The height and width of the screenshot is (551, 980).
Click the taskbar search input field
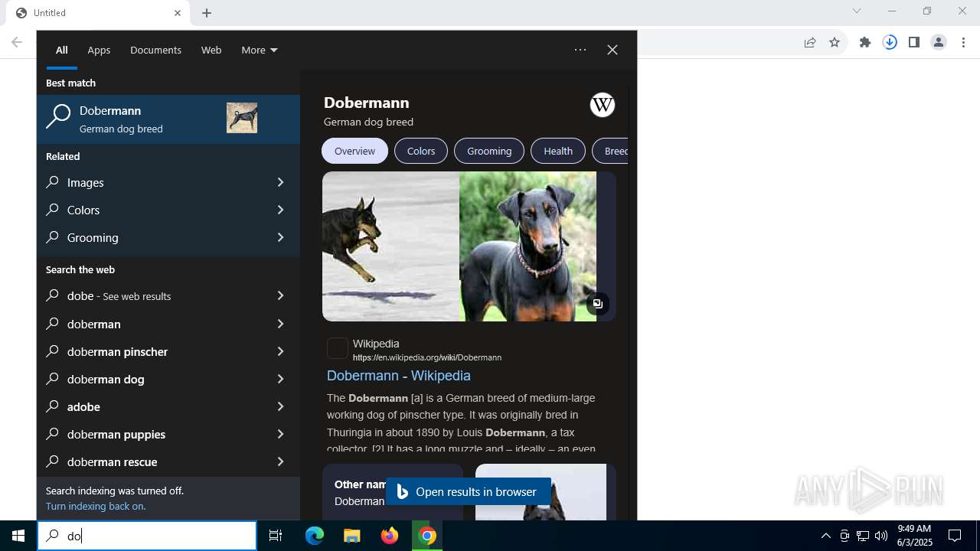point(147,536)
